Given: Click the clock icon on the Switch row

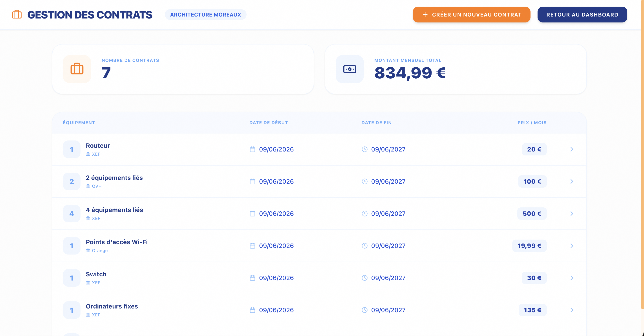Looking at the screenshot, I should pos(364,278).
